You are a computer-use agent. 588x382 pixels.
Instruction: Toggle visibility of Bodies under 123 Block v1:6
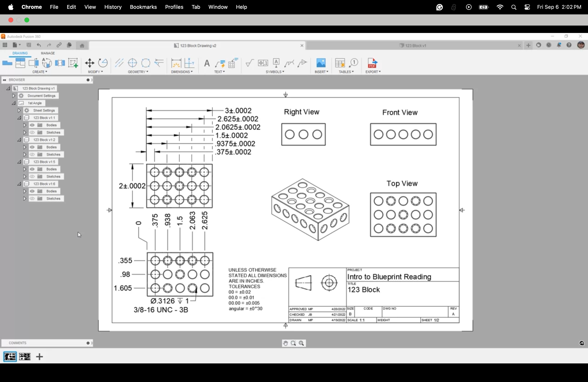tap(33, 191)
